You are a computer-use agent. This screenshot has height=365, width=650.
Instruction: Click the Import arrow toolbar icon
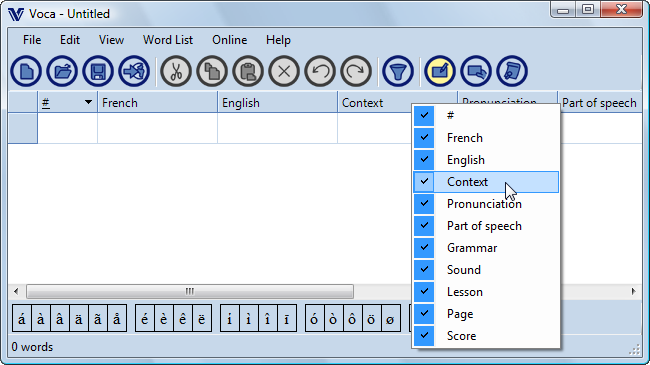point(134,71)
